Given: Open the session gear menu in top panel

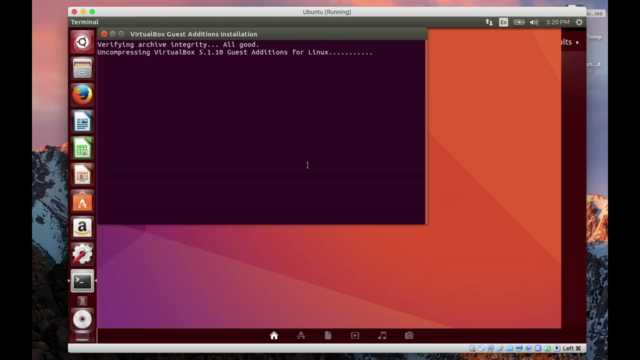Looking at the screenshot, I should [579, 22].
